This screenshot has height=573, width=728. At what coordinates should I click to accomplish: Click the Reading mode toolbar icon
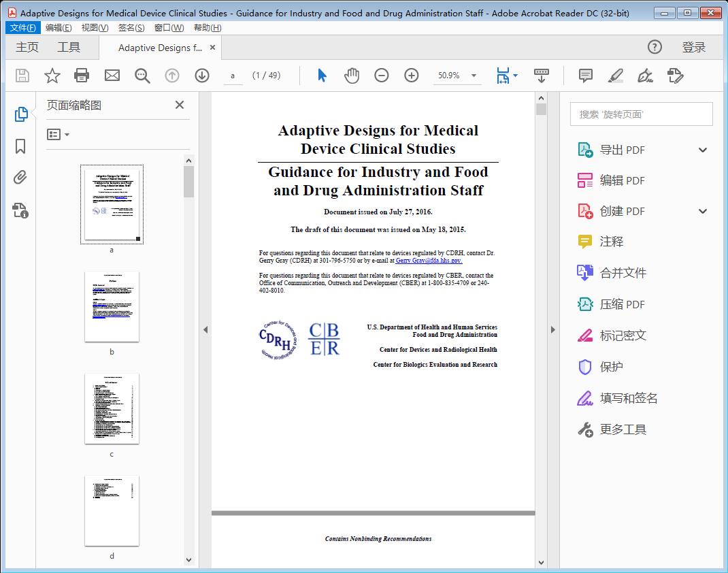[x=542, y=76]
